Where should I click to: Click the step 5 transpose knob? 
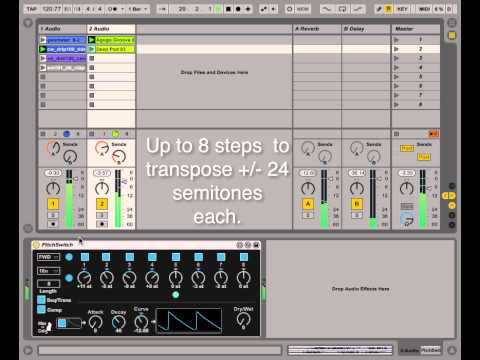pyautogui.click(x=176, y=277)
